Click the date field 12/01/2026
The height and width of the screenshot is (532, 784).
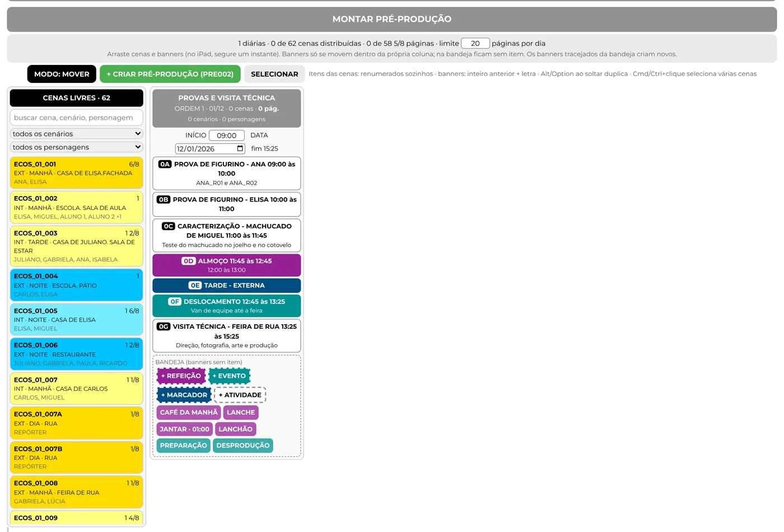[x=210, y=149]
